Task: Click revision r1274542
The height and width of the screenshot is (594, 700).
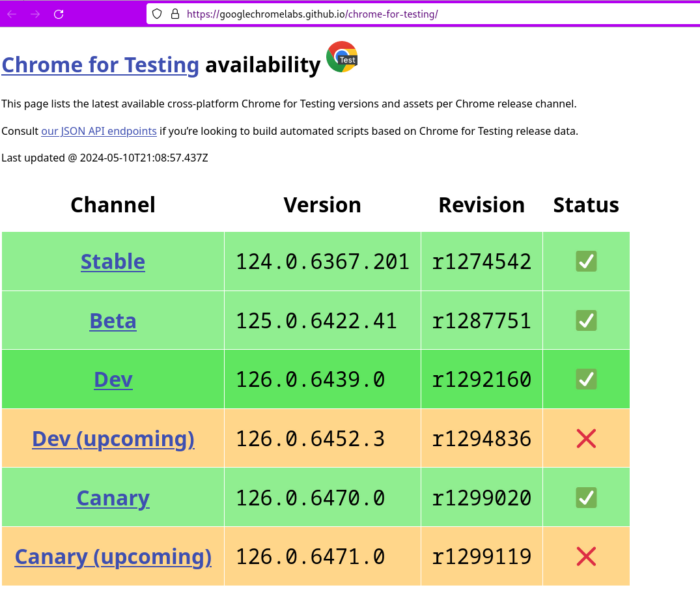Action: 482,262
